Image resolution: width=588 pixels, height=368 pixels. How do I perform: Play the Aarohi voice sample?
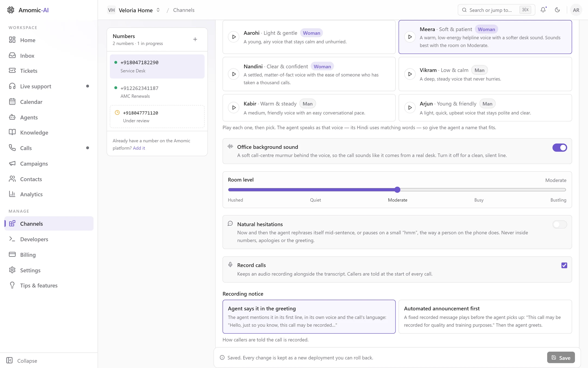[234, 37]
